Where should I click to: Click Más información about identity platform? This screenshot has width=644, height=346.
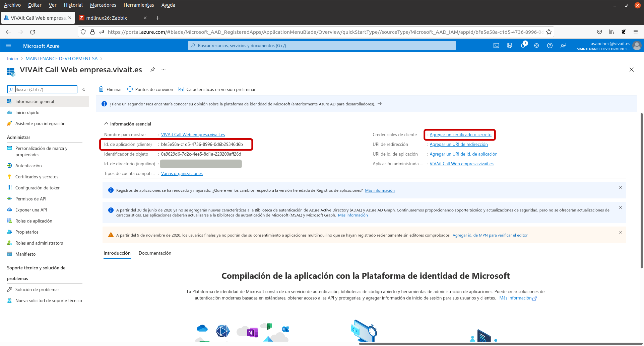click(518, 298)
